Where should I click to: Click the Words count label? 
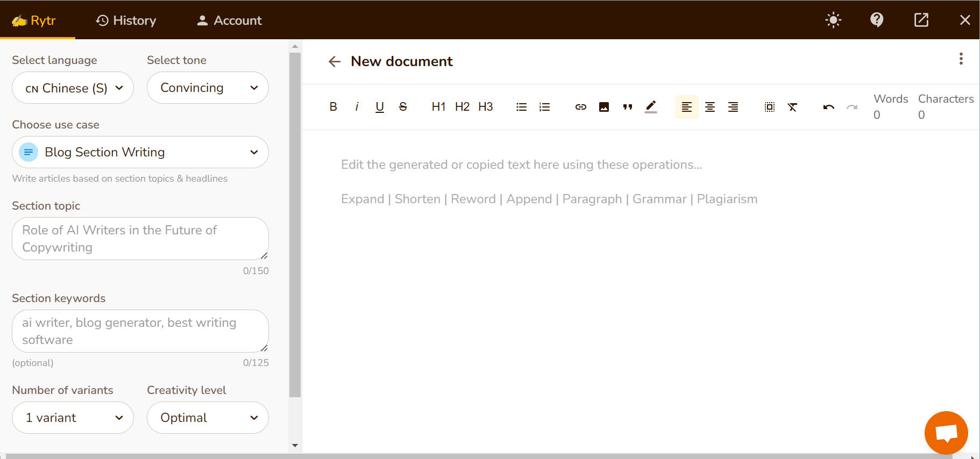(x=891, y=99)
